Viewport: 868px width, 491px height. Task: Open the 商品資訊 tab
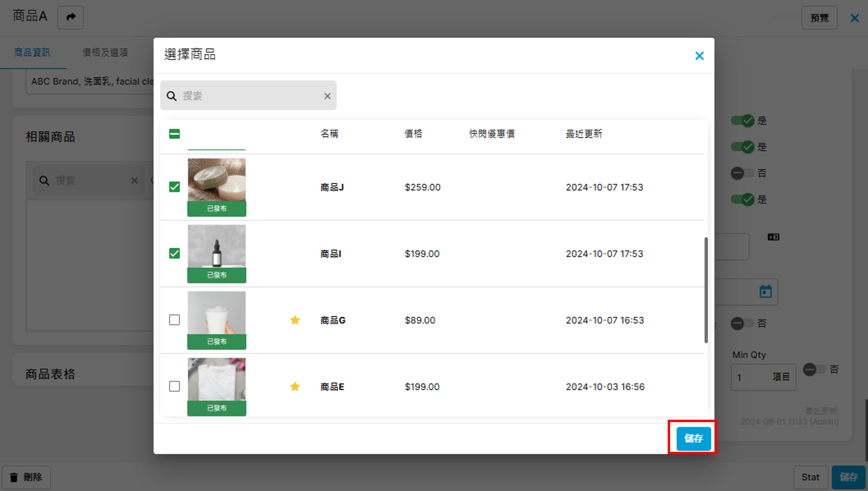pos(32,53)
